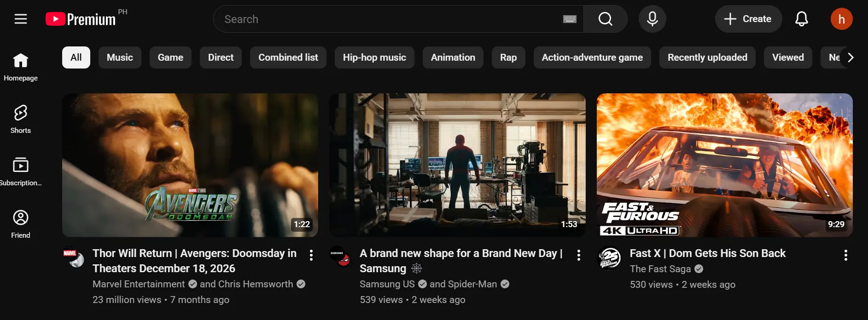Visit Samsung US channel name link
This screenshot has height=320, width=868.
[x=387, y=284]
